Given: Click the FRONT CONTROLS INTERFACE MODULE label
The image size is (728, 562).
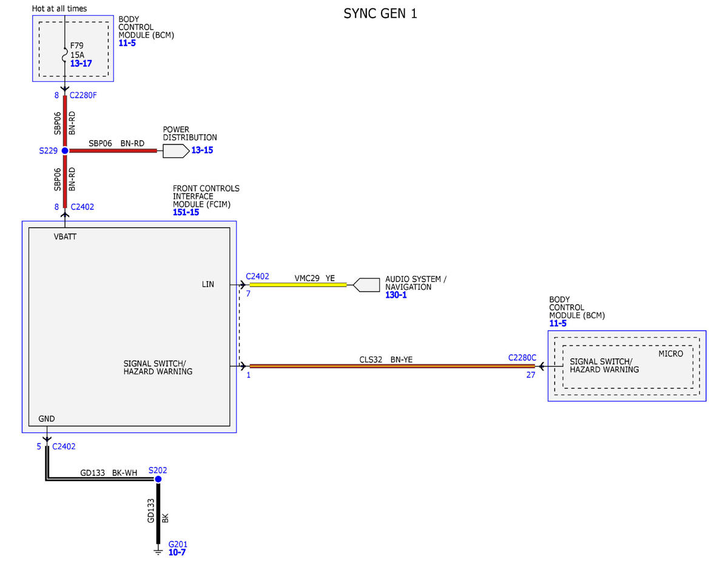Looking at the screenshot, I should [206, 196].
